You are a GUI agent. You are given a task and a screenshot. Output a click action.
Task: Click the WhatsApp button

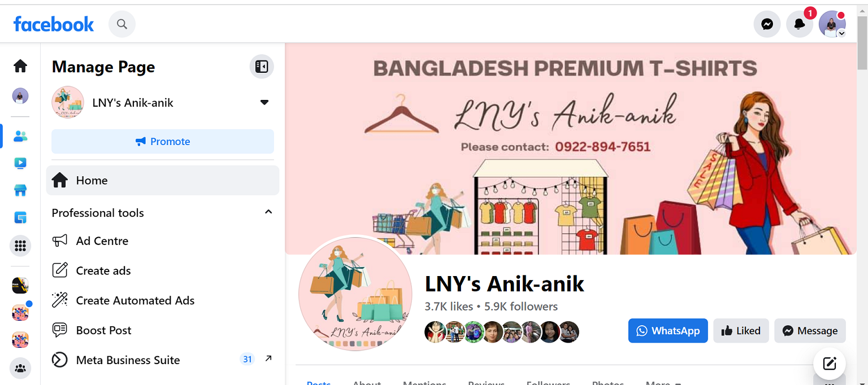pyautogui.click(x=668, y=331)
